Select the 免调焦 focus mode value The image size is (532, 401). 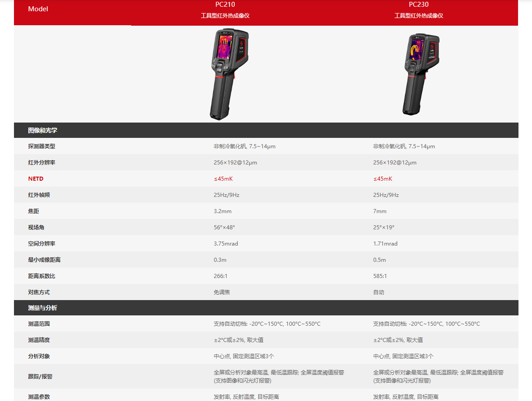tap(222, 292)
